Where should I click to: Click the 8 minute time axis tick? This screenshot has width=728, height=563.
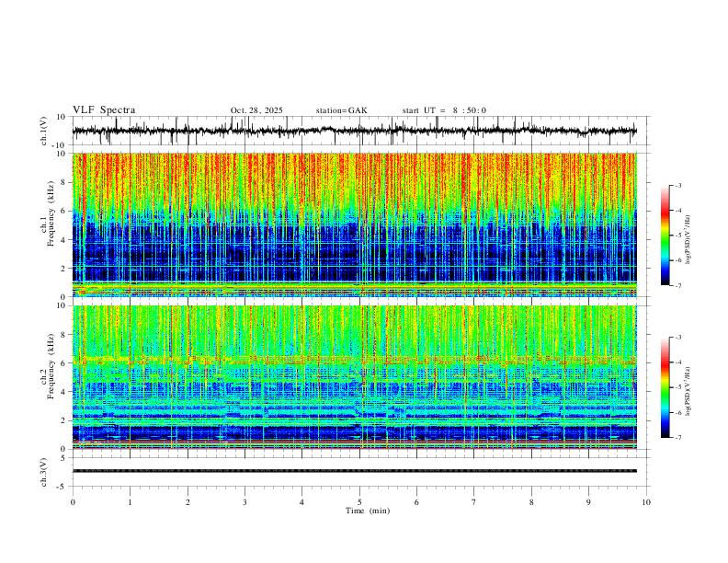click(531, 502)
